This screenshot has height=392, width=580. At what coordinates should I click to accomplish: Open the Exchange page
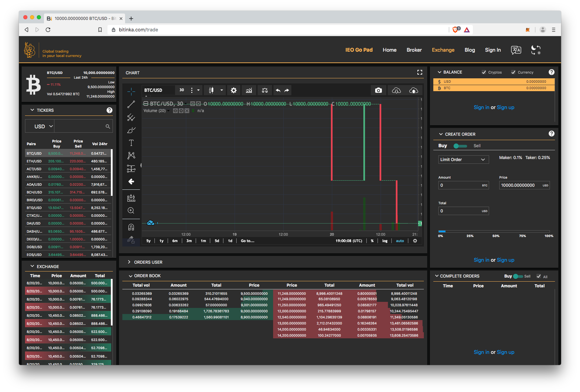coord(443,50)
